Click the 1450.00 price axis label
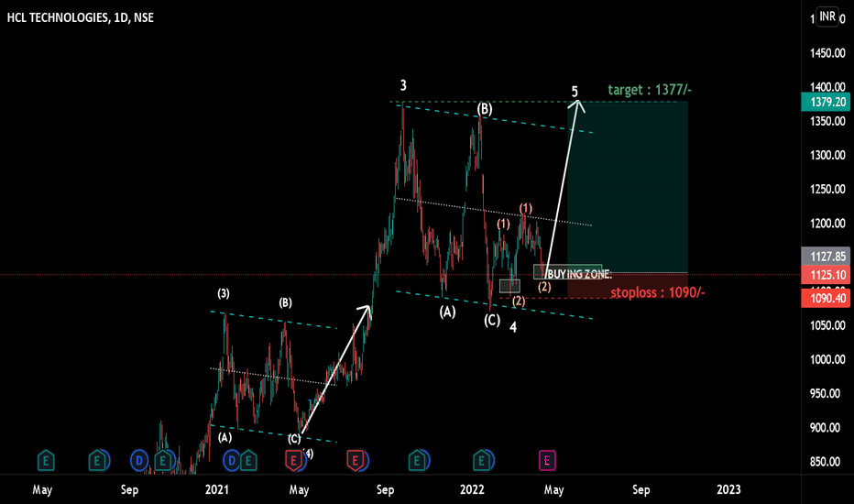 pos(827,53)
